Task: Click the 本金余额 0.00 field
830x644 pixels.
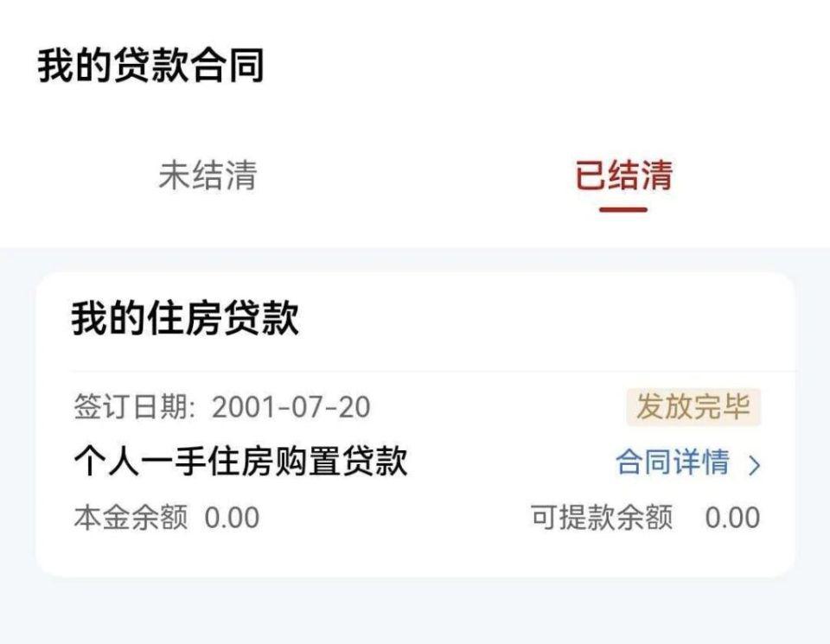Action: (167, 517)
